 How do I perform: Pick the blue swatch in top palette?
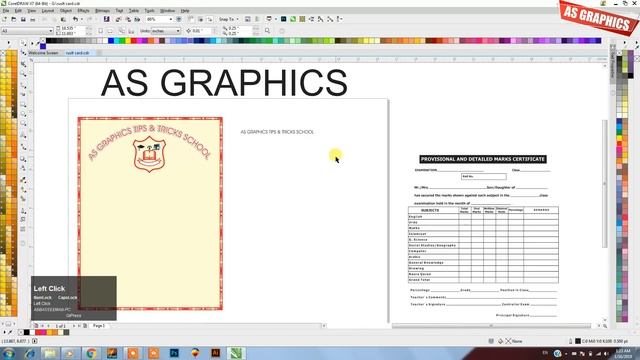tap(111, 40)
